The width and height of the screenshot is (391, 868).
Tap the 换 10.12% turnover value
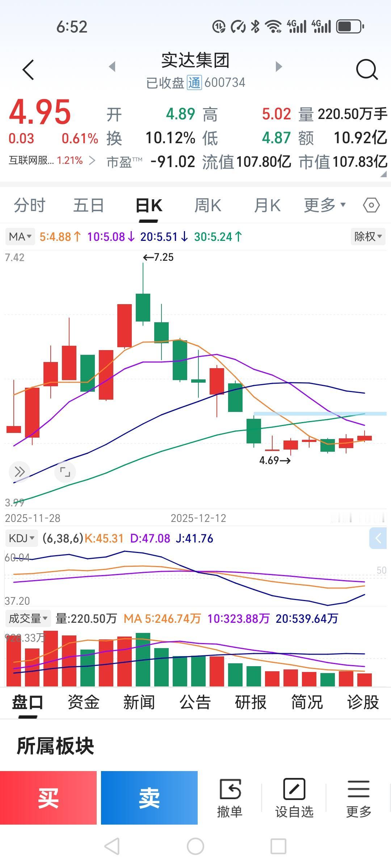170,138
